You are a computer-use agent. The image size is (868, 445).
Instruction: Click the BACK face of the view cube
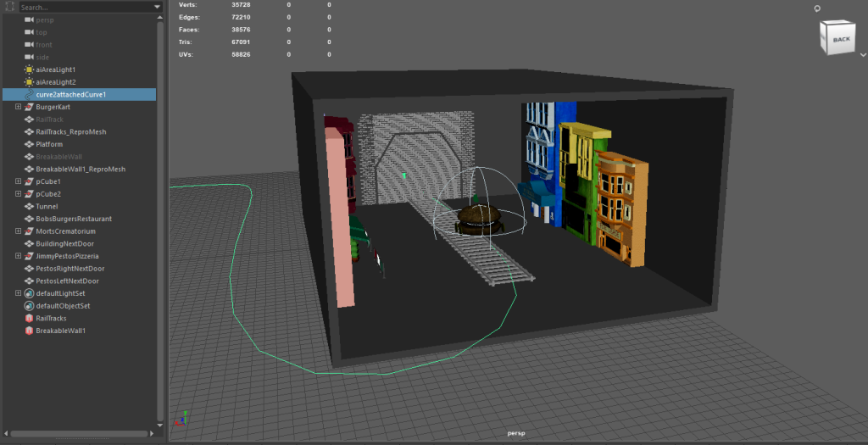tap(840, 40)
